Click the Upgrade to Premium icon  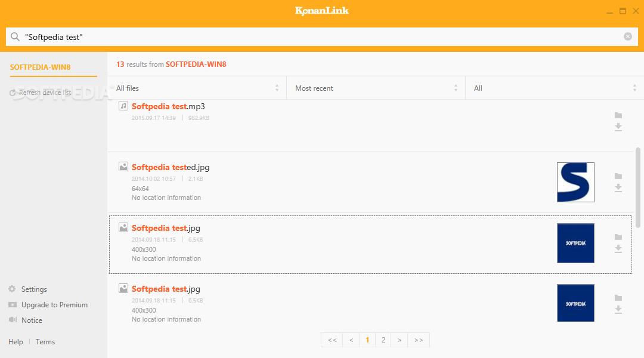pos(13,304)
